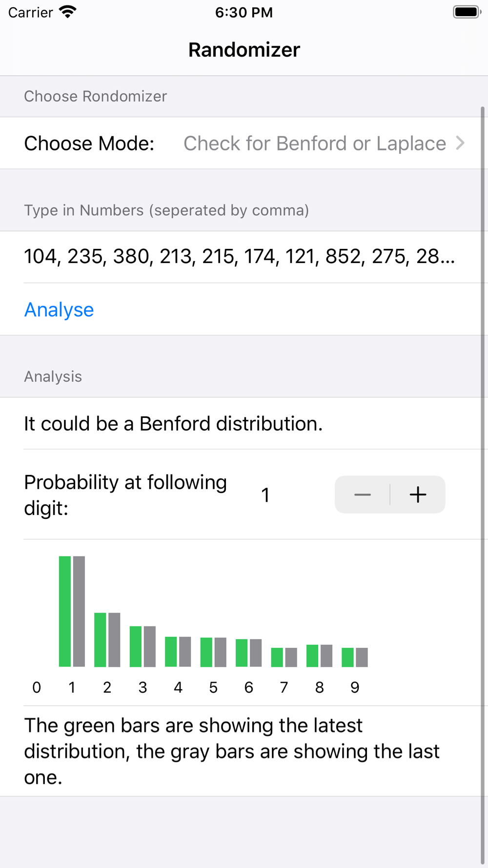Open the Choose Mode chevron
488x868 pixels.
pos(460,143)
